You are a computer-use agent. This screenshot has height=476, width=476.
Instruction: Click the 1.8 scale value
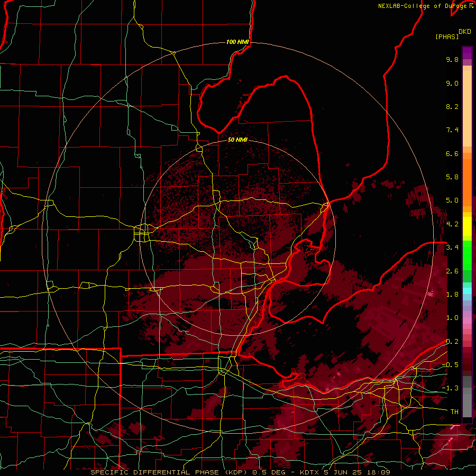[x=452, y=295]
